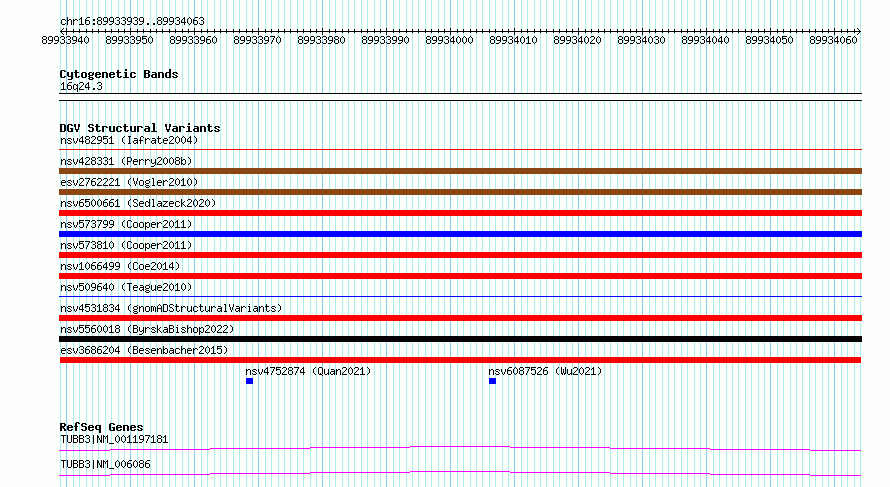
Task: Click ruler position 89933970
Action: pos(257,40)
